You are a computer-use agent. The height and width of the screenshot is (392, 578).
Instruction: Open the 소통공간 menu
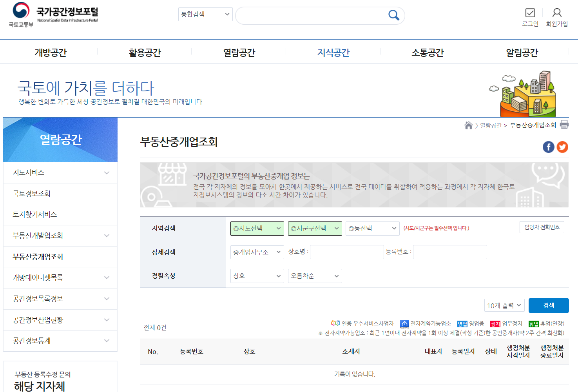pos(427,52)
